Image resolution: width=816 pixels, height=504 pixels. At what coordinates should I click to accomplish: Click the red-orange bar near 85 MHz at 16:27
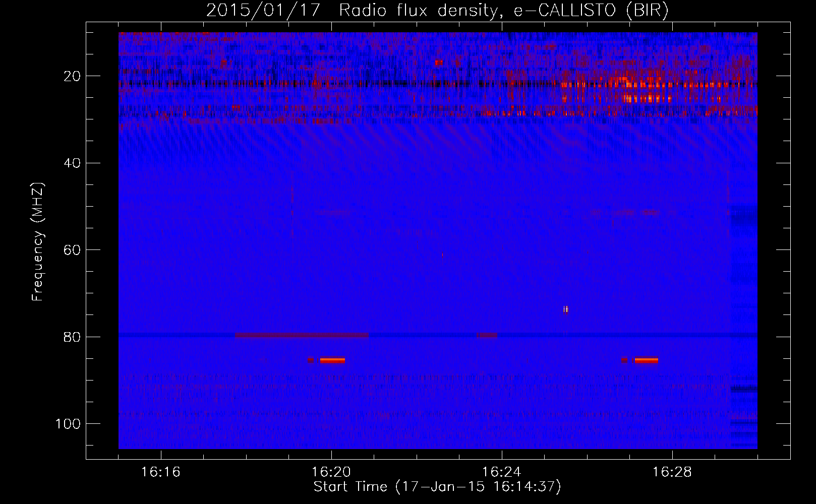coord(647,360)
